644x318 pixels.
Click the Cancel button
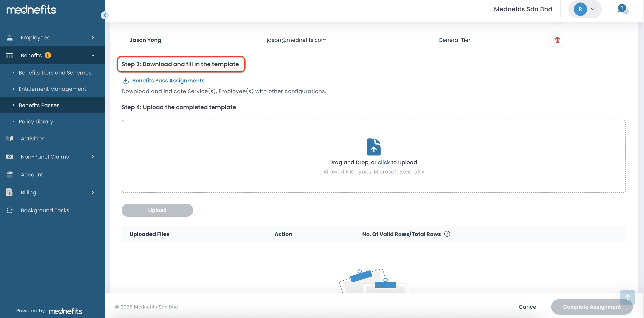click(x=528, y=307)
